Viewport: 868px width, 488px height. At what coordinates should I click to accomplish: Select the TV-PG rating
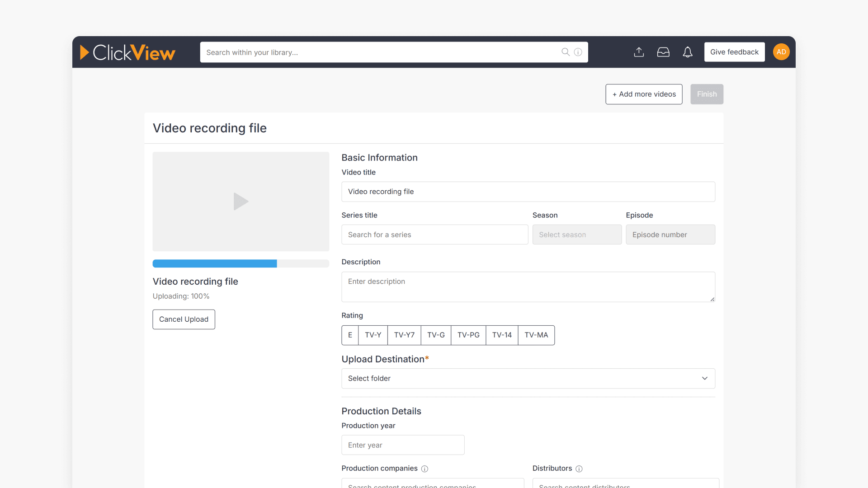(468, 335)
